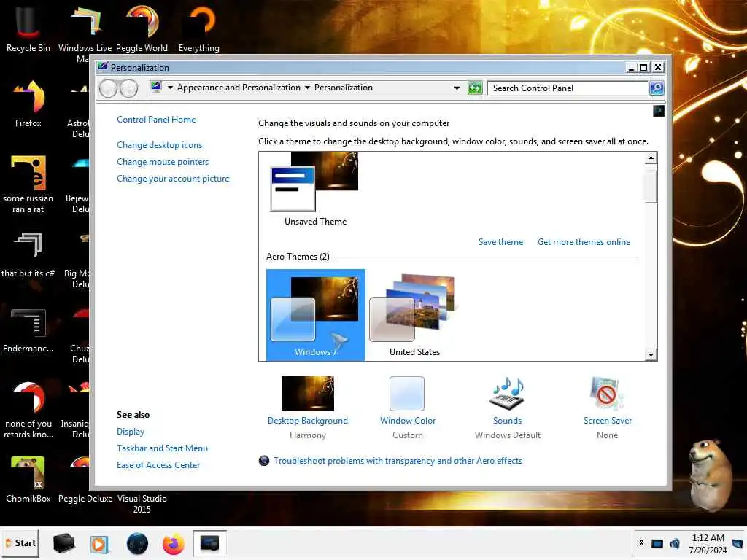Click the Forward navigation button
This screenshot has width=747, height=560.
pyautogui.click(x=128, y=88)
